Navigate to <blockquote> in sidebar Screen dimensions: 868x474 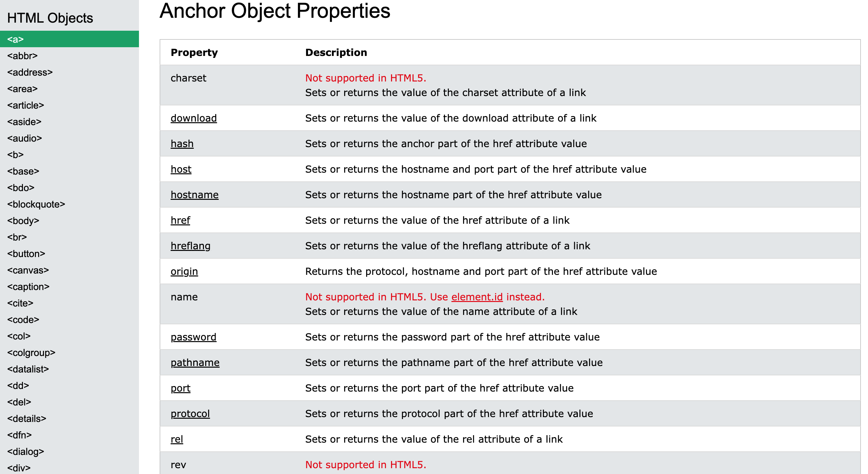point(36,204)
